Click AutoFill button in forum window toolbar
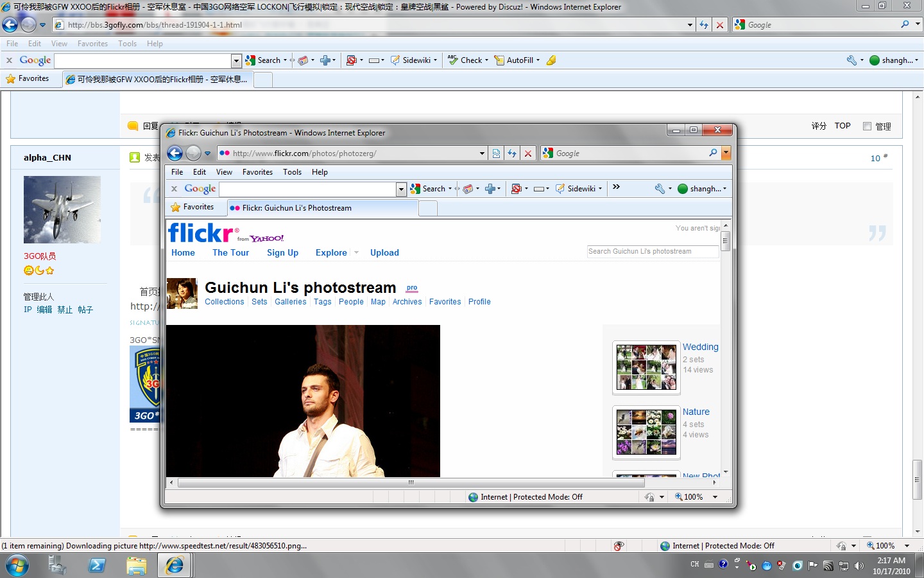 pos(517,60)
